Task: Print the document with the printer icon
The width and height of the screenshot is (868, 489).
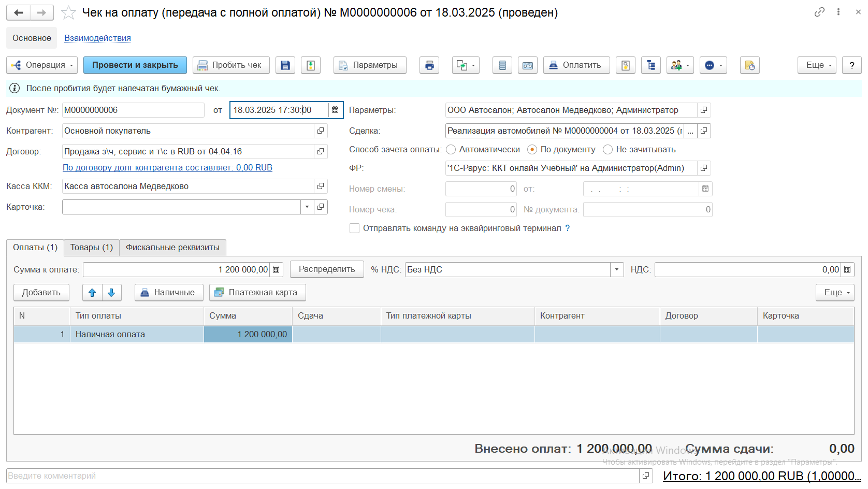Action: click(x=429, y=65)
